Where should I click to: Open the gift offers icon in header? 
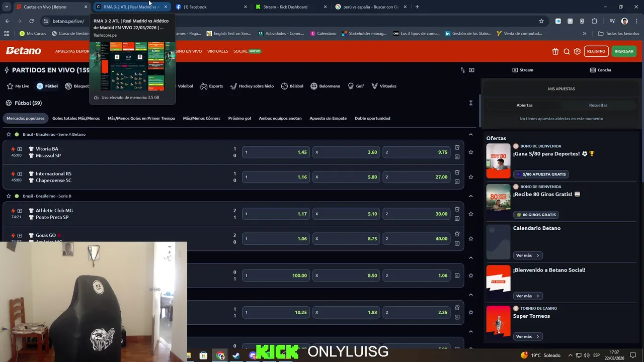point(555,51)
